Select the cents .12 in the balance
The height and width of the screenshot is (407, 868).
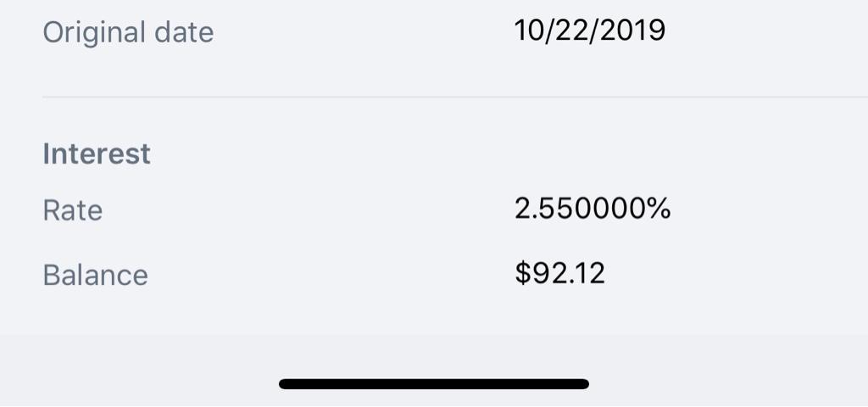click(x=587, y=273)
